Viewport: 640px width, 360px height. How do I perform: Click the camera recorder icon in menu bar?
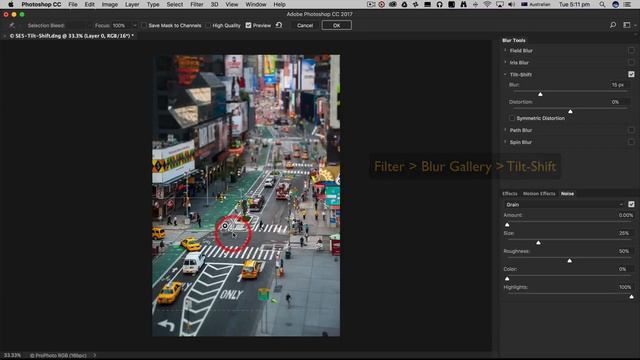coord(371,4)
